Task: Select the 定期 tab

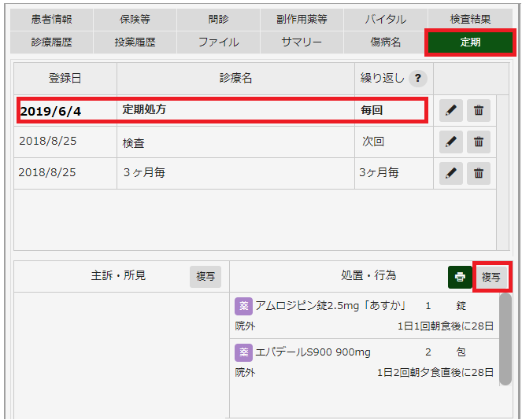Action: coord(470,42)
